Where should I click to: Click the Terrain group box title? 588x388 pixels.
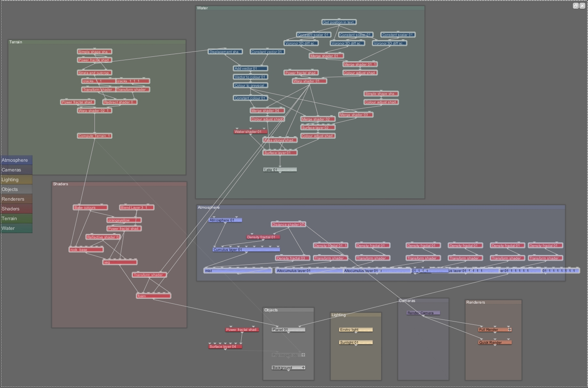click(x=16, y=42)
